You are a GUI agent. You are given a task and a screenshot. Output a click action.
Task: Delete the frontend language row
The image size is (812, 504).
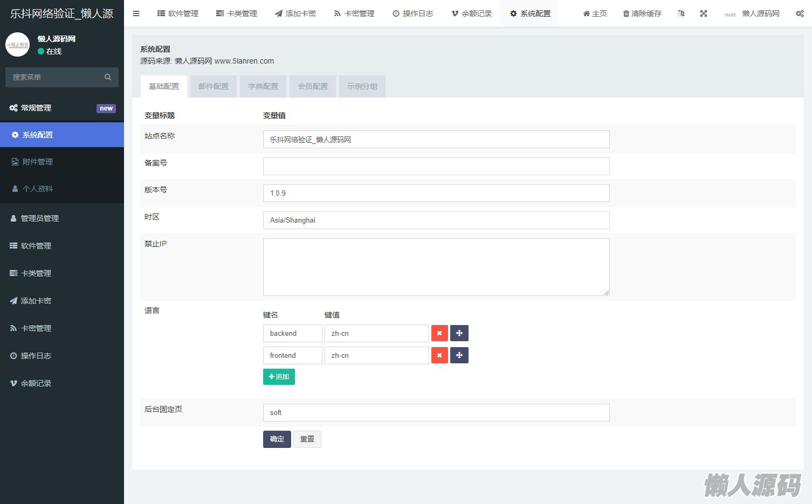click(439, 355)
